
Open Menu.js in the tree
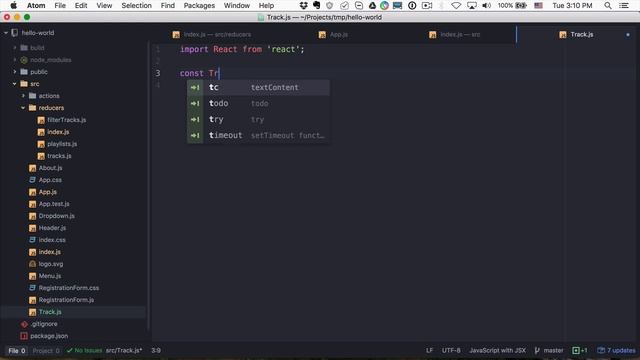50,276
